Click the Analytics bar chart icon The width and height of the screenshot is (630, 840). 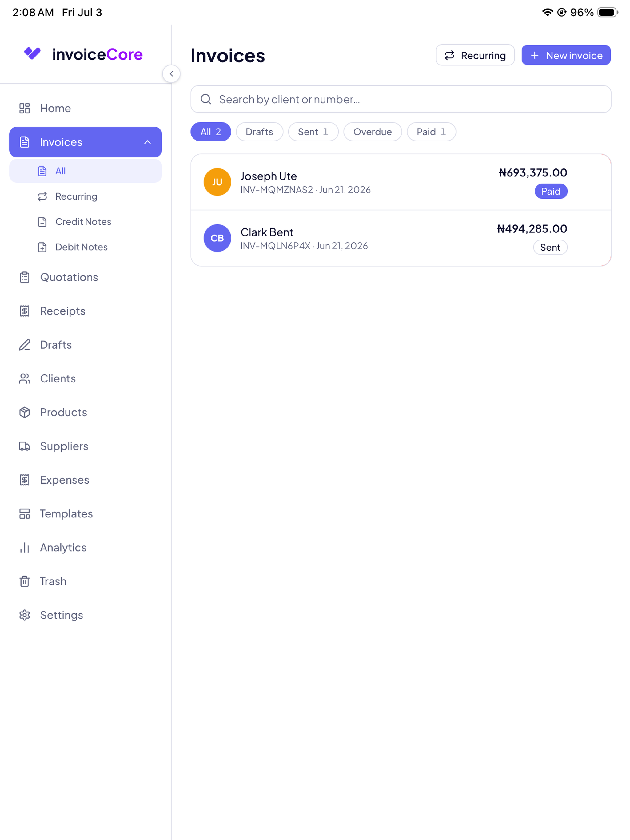tap(25, 548)
